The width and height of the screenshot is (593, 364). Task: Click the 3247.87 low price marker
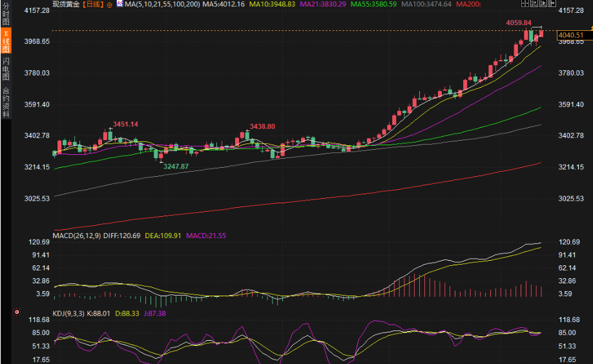(x=176, y=167)
